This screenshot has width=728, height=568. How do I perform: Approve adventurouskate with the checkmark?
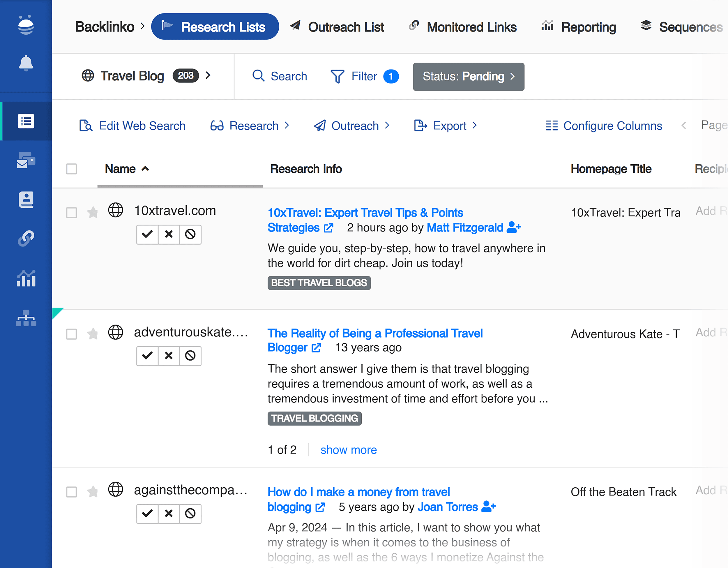pyautogui.click(x=147, y=356)
